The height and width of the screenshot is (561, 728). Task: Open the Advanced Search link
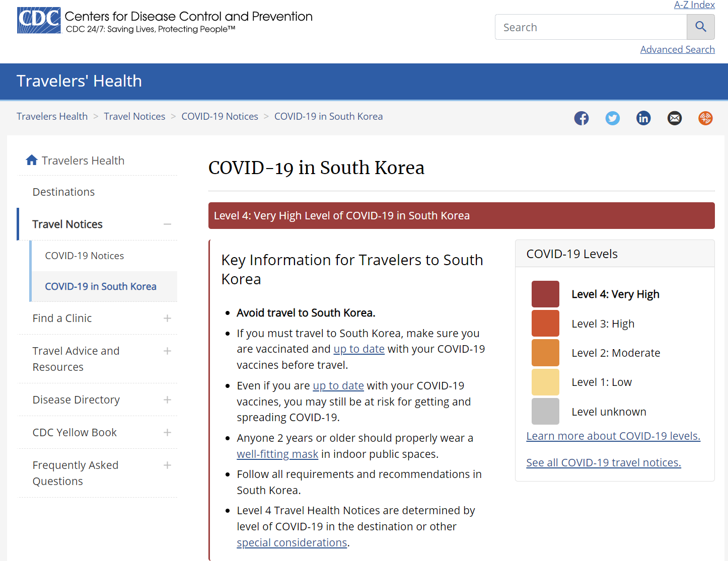click(x=677, y=49)
